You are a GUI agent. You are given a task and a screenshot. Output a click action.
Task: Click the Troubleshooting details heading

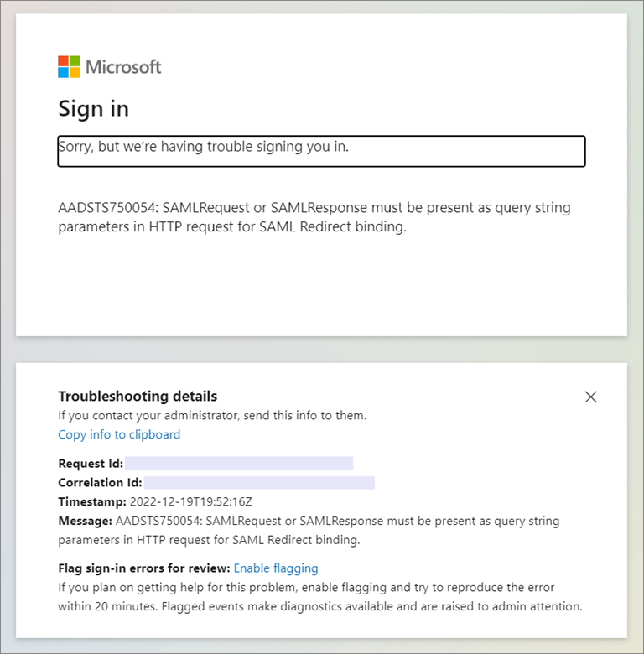(138, 396)
